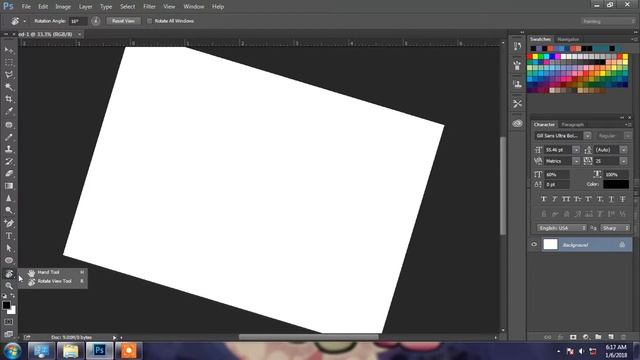Select the Eyedropper tool
This screenshot has height=360, width=640.
click(9, 111)
